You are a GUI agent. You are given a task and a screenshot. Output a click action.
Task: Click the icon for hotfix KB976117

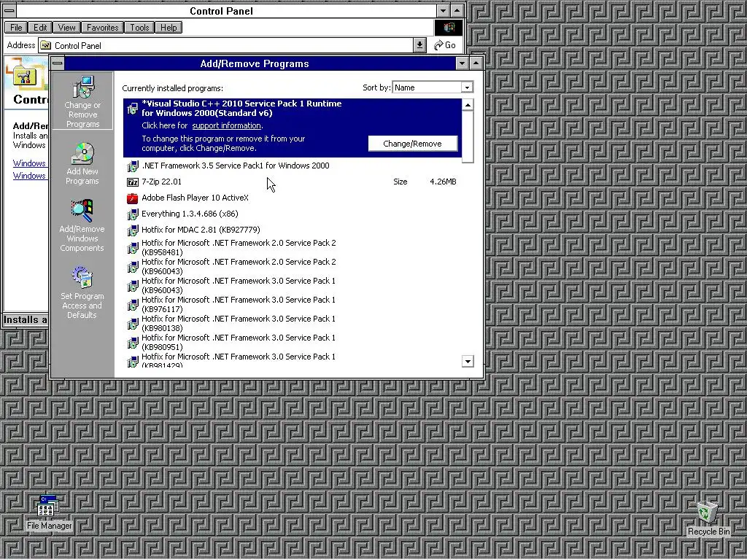coord(133,305)
